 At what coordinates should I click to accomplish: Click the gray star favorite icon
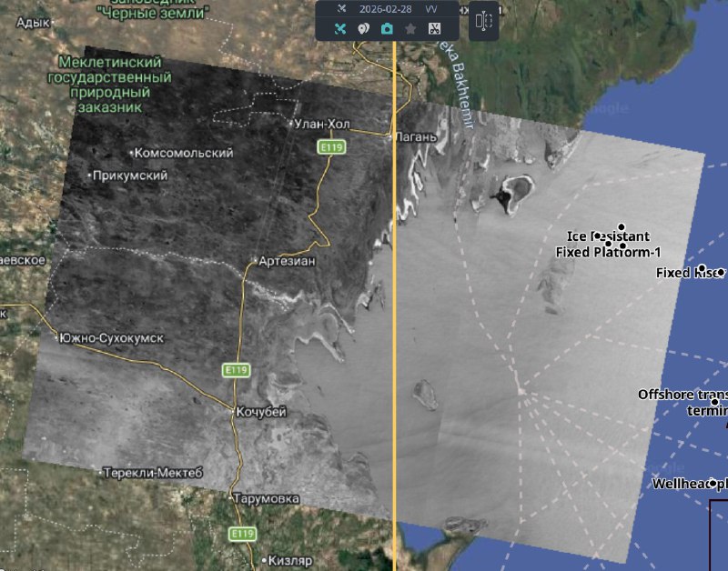tap(410, 29)
